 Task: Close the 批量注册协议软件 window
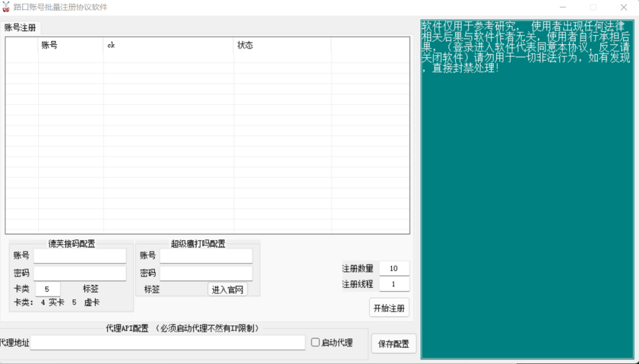click(624, 7)
